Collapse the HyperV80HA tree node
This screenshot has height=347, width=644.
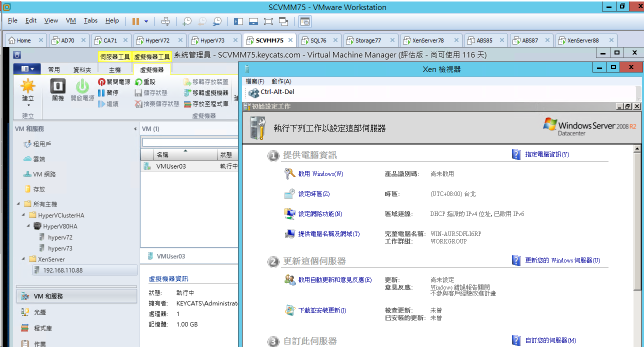pyautogui.click(x=29, y=226)
